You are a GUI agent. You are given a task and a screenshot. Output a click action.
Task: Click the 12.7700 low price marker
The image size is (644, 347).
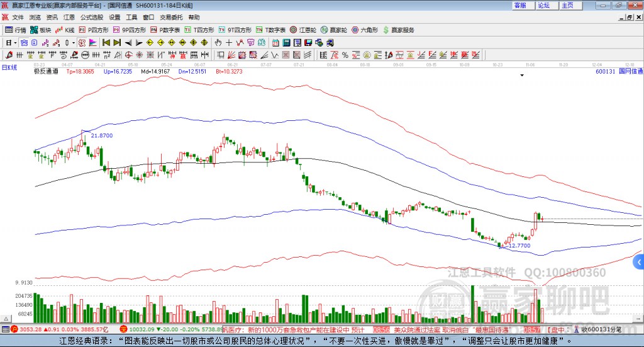pos(519,246)
